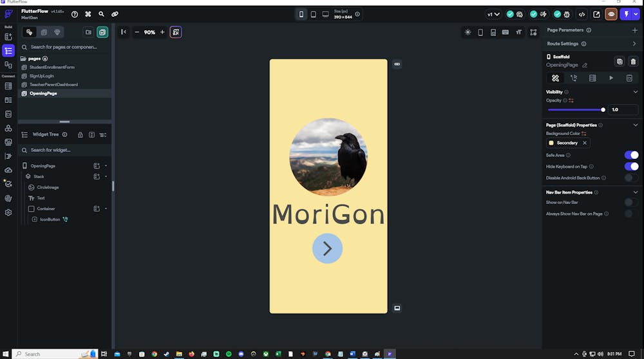Open the v1 version dropdown

coord(493,14)
